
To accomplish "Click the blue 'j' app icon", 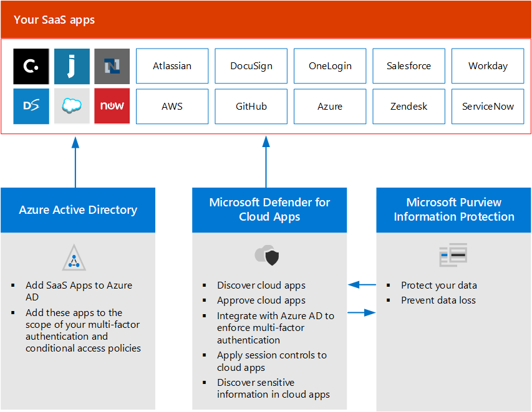I will coord(72,66).
